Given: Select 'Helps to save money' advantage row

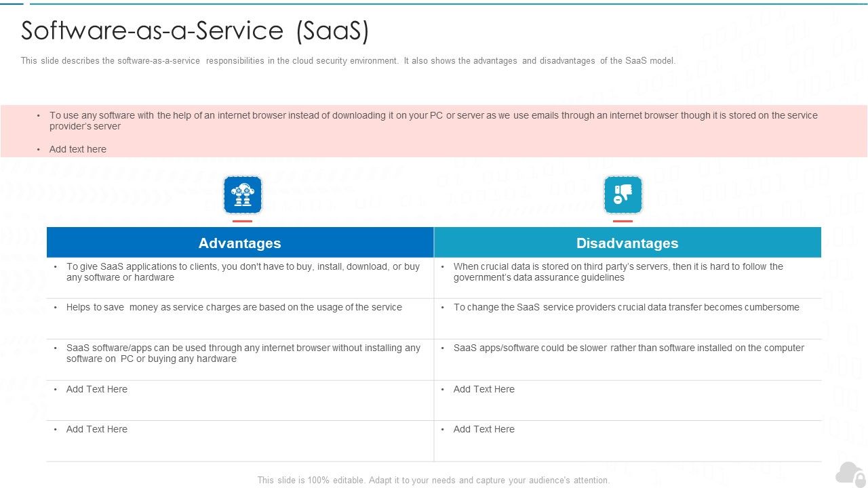Looking at the screenshot, I should coord(234,307).
